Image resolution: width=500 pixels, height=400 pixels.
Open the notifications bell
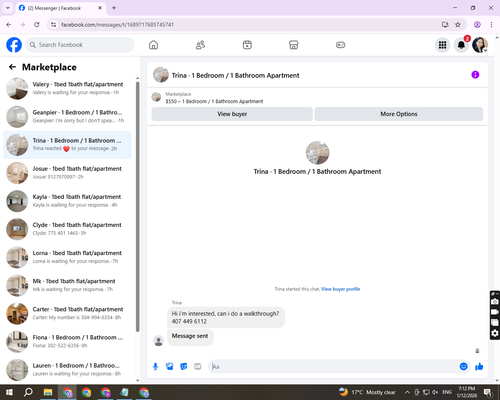tap(461, 45)
